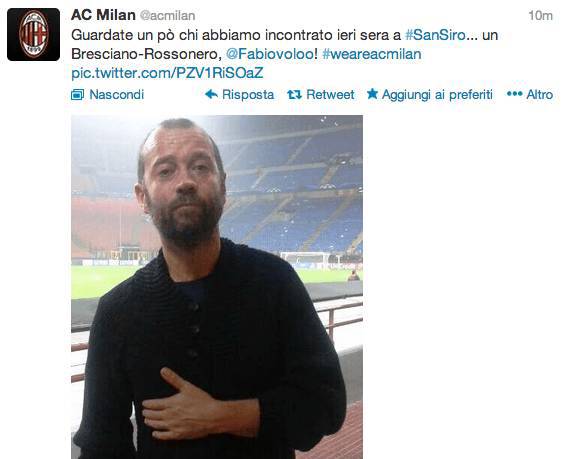Click the Nascondi media icon

[77, 95]
